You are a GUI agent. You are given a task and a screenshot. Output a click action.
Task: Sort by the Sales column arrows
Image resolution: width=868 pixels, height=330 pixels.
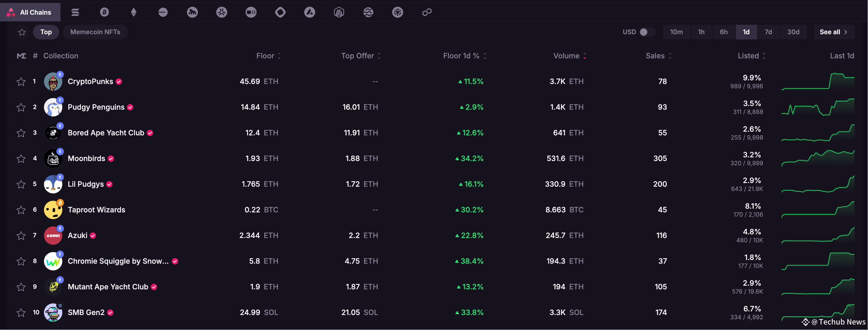coord(670,56)
